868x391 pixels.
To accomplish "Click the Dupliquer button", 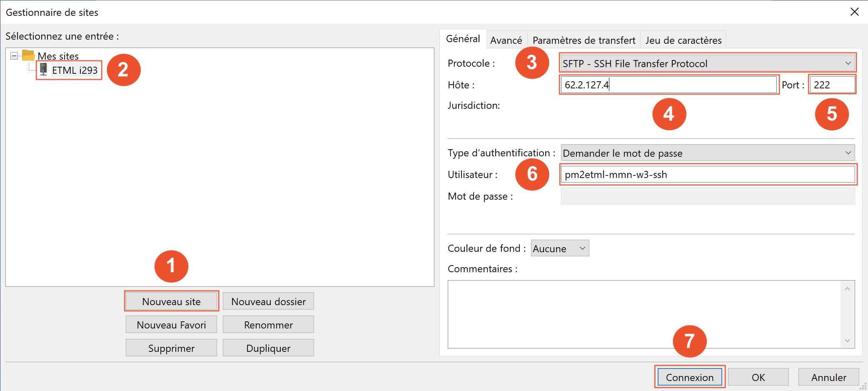I will click(x=268, y=348).
